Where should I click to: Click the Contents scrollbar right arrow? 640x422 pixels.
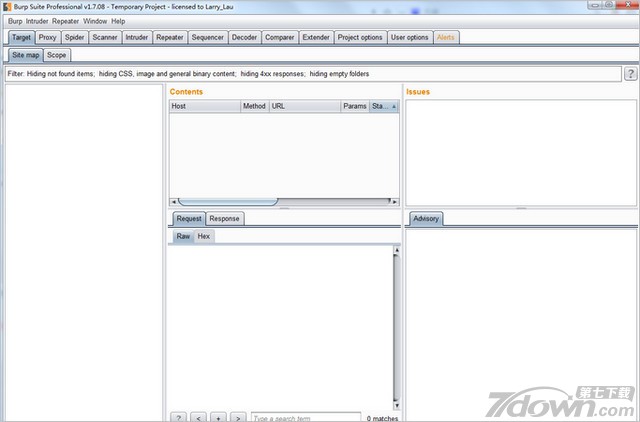coord(395,202)
